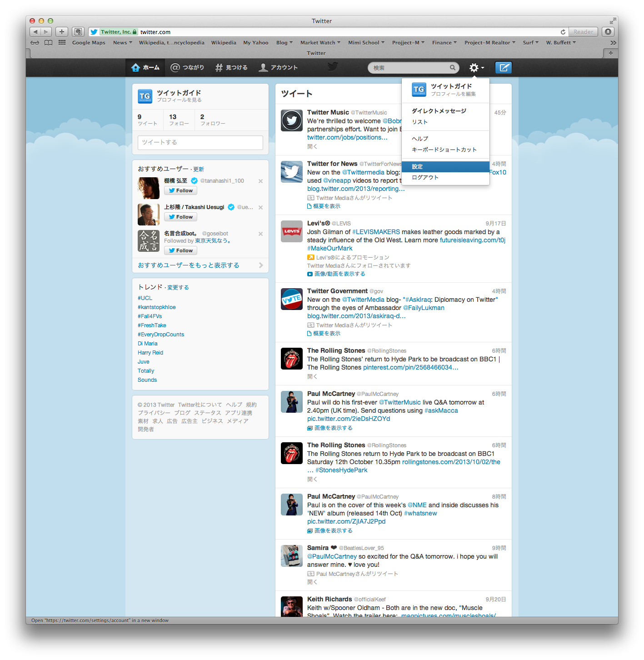Click TG avatar in left profile card

click(145, 96)
